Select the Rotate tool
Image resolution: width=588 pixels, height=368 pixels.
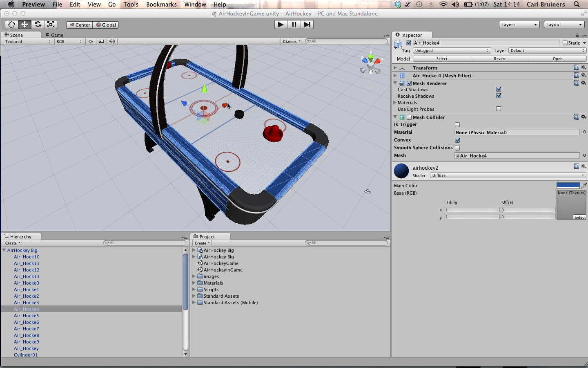point(38,25)
